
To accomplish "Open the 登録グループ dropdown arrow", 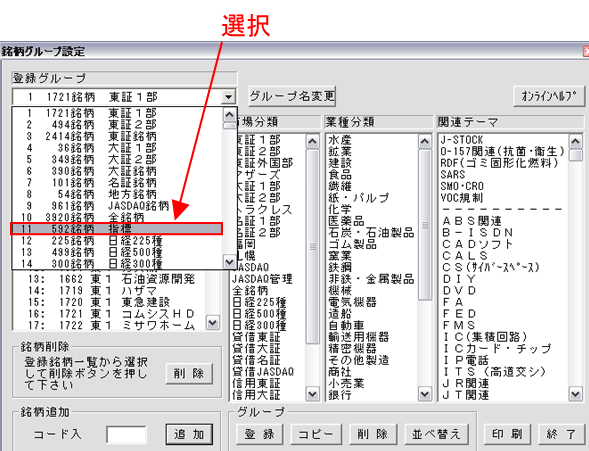I will [x=228, y=97].
